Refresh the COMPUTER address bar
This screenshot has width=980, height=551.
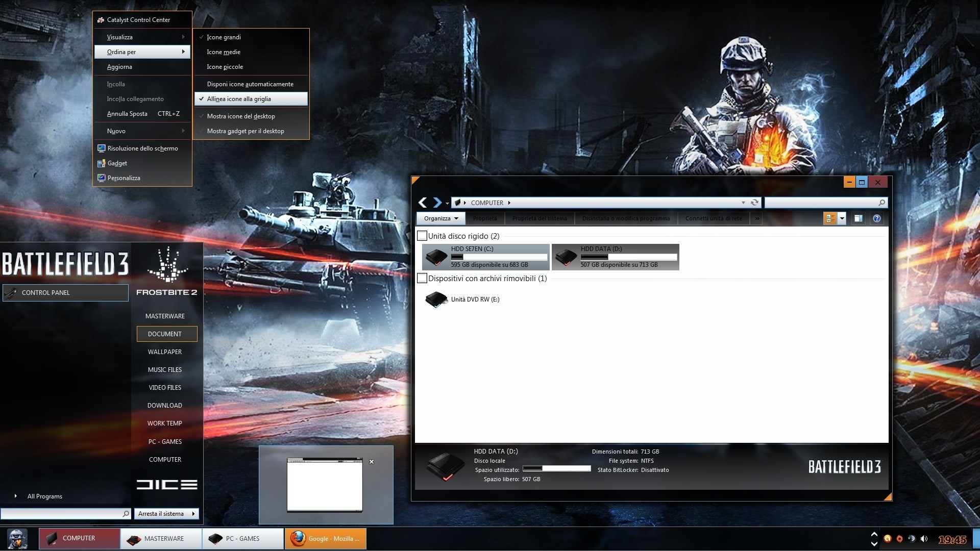pyautogui.click(x=754, y=203)
